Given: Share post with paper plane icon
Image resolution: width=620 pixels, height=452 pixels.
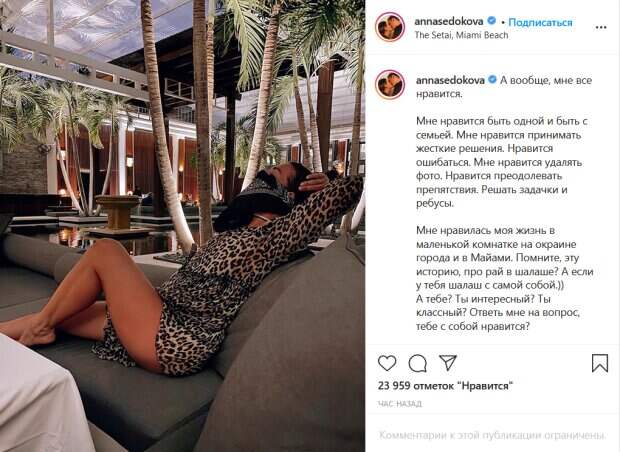Looking at the screenshot, I should pos(448,363).
